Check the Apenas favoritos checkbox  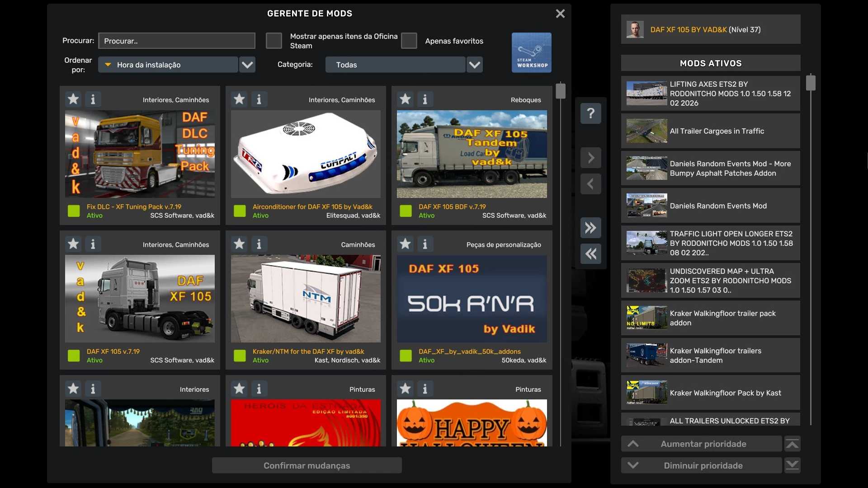point(409,41)
